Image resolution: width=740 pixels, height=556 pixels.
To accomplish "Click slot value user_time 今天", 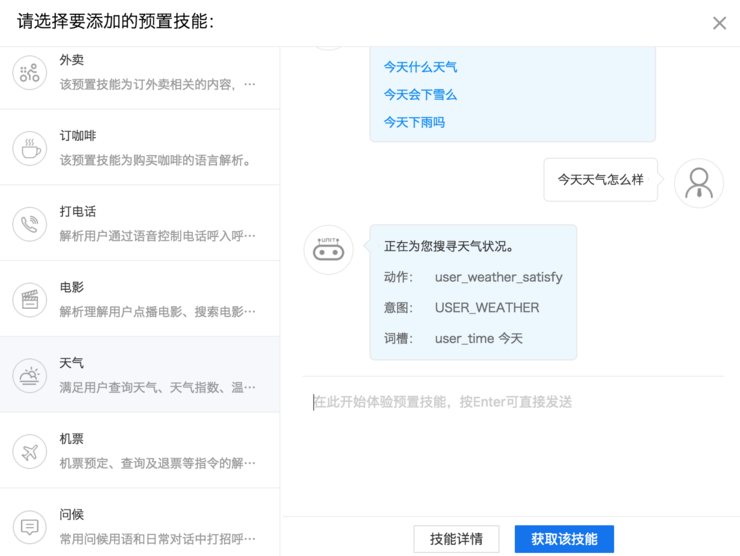I will coord(479,338).
